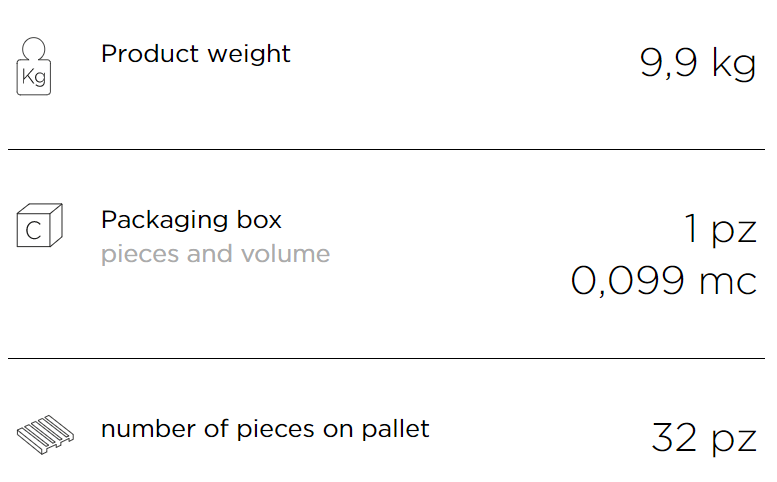Select the "number of pieces on pallet" label
The image size is (777, 482).
click(265, 429)
